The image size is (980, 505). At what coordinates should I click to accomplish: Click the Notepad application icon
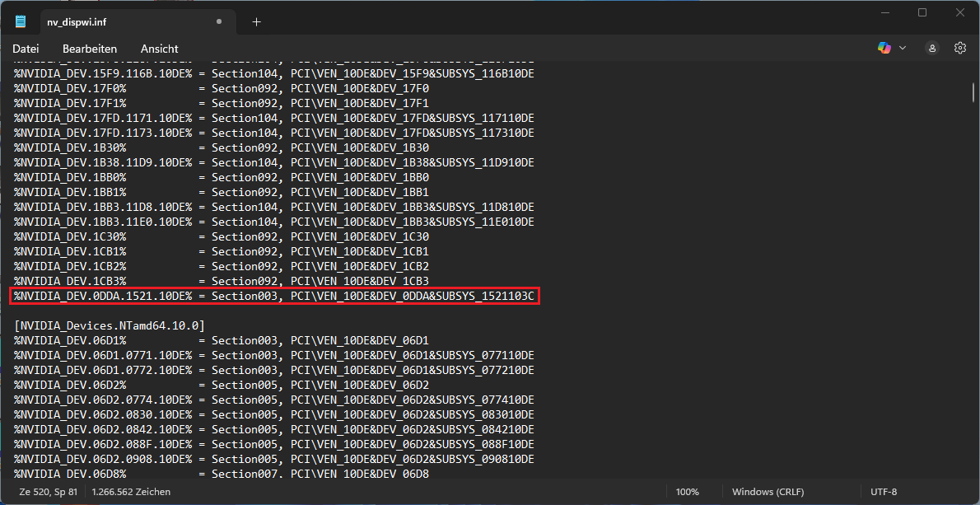(21, 20)
